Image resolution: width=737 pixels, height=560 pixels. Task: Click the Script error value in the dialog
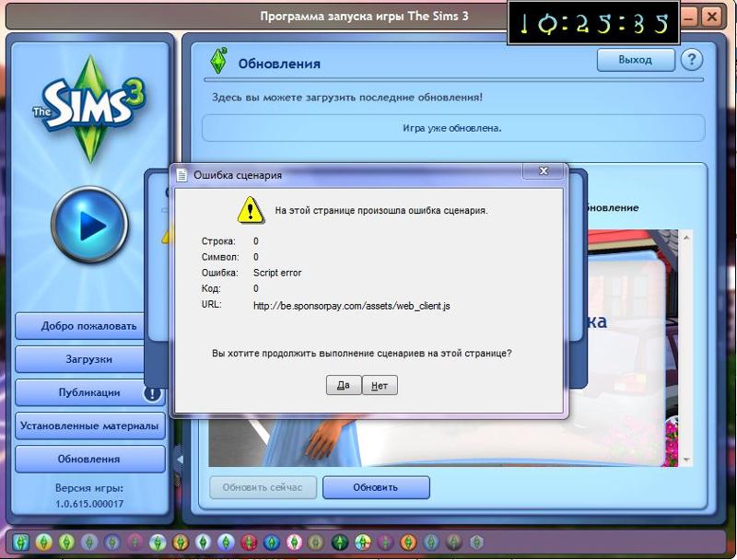tap(277, 273)
